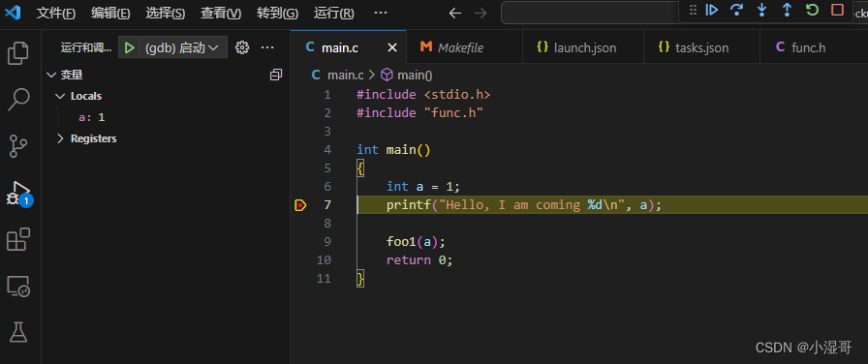Open the Search view in activity bar
The height and width of the screenshot is (364, 868).
18,100
